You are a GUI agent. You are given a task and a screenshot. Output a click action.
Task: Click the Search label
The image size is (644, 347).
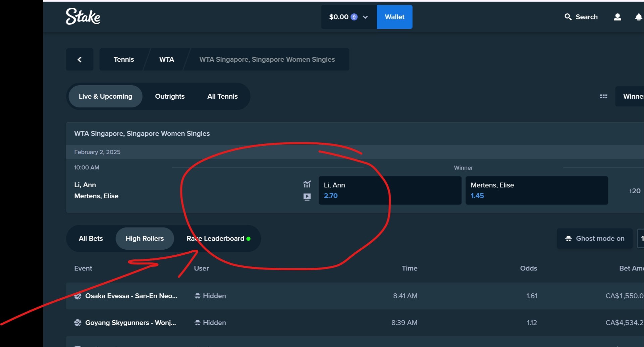587,17
